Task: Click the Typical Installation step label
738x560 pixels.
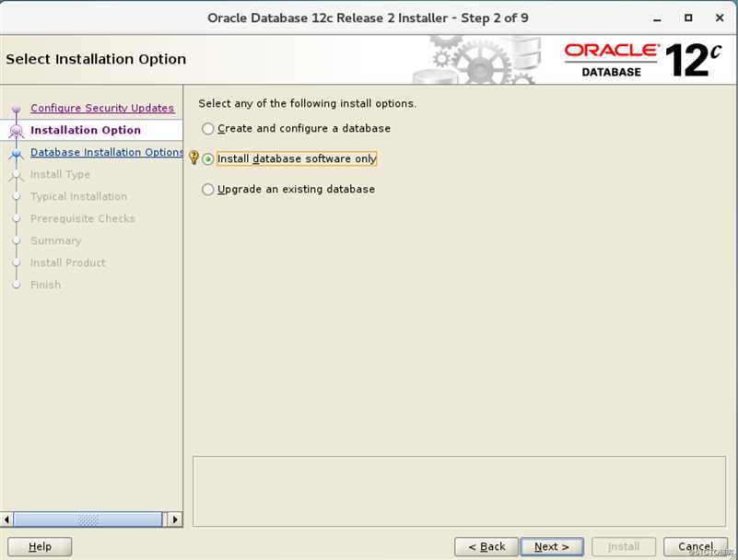Action: [x=78, y=196]
